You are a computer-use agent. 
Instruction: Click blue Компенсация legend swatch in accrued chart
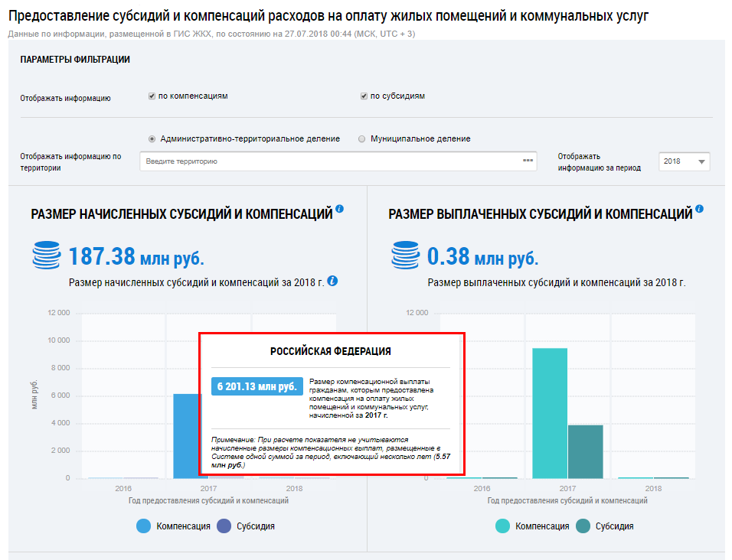[144, 526]
